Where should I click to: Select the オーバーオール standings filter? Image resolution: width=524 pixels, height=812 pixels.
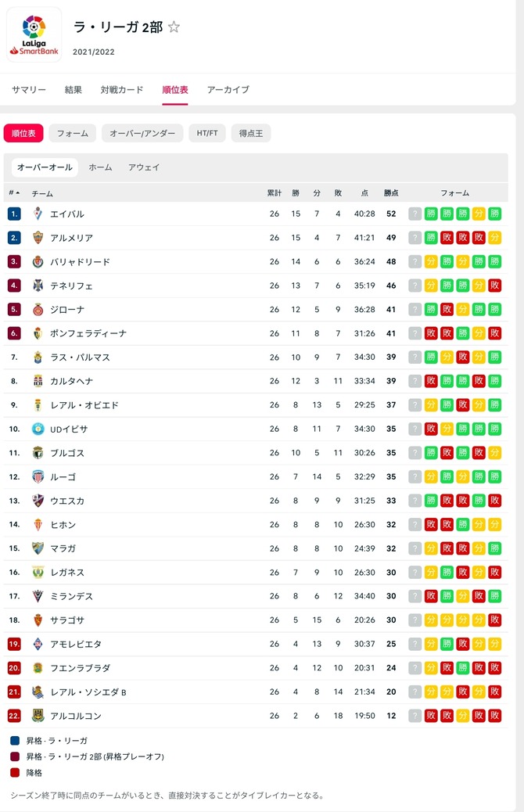tap(45, 167)
